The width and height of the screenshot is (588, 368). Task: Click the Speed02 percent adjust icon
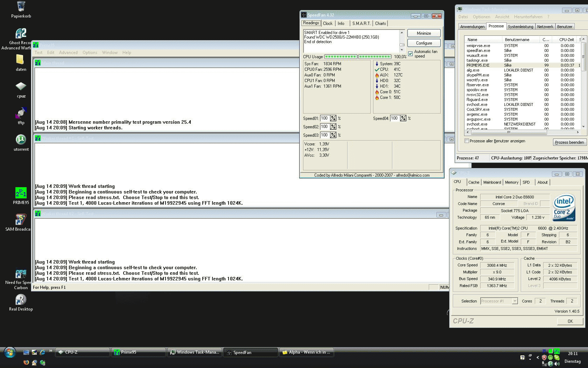333,127
